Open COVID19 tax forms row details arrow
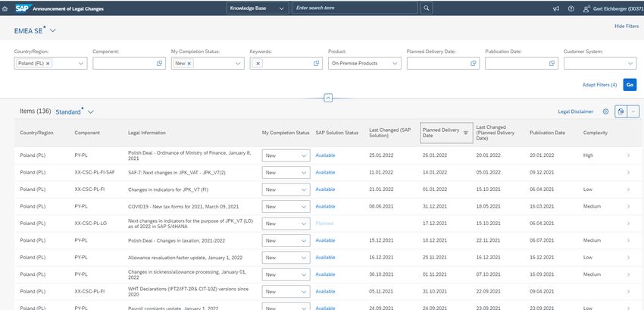Screen dimensions: 644x310 click(628, 206)
